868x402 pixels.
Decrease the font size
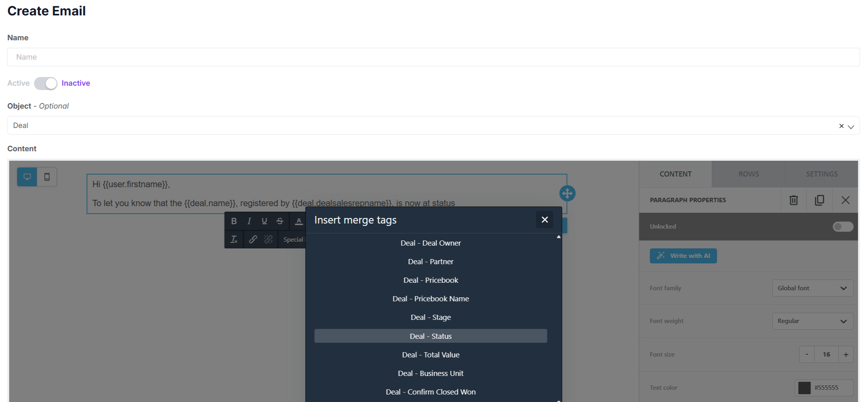coord(807,355)
